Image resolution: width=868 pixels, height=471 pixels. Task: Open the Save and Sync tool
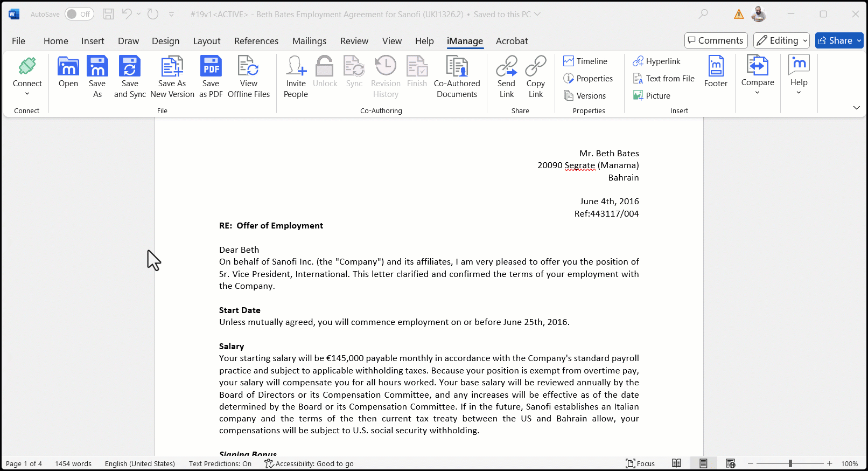click(130, 67)
